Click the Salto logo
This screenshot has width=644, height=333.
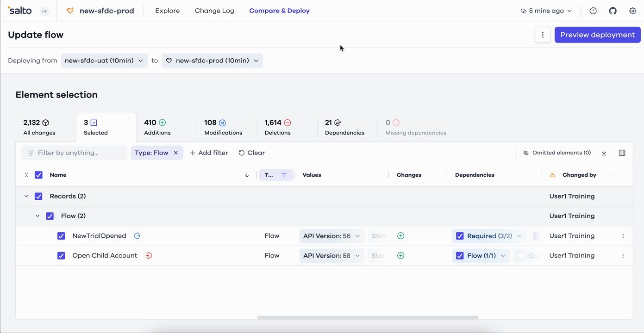tap(20, 10)
